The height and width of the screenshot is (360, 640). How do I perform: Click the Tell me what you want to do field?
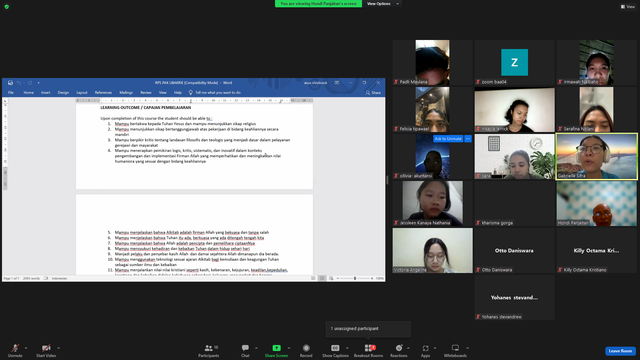[x=218, y=93]
